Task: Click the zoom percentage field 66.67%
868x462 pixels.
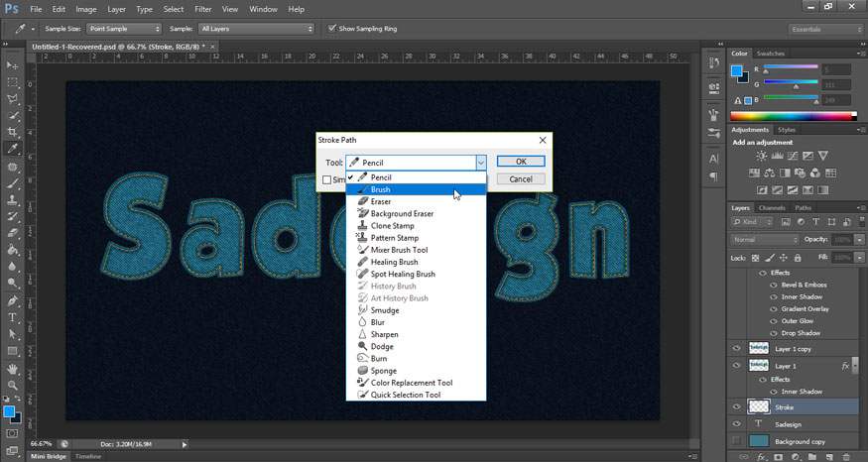Action: pos(42,444)
